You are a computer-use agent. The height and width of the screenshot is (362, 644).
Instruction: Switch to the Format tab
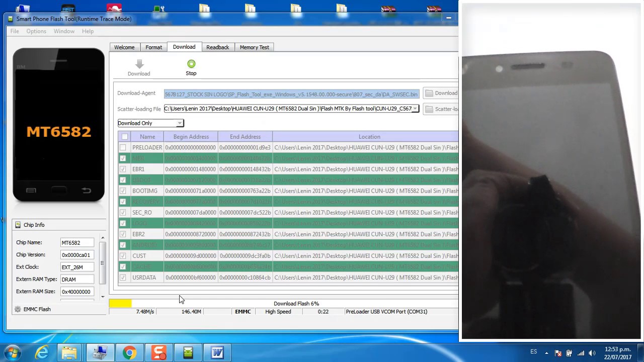click(153, 47)
